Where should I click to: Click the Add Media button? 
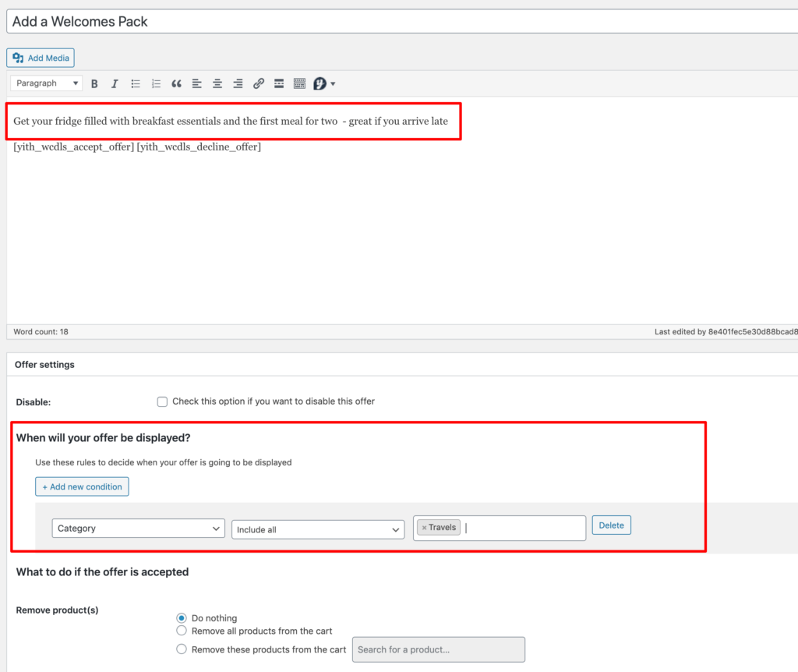point(41,58)
